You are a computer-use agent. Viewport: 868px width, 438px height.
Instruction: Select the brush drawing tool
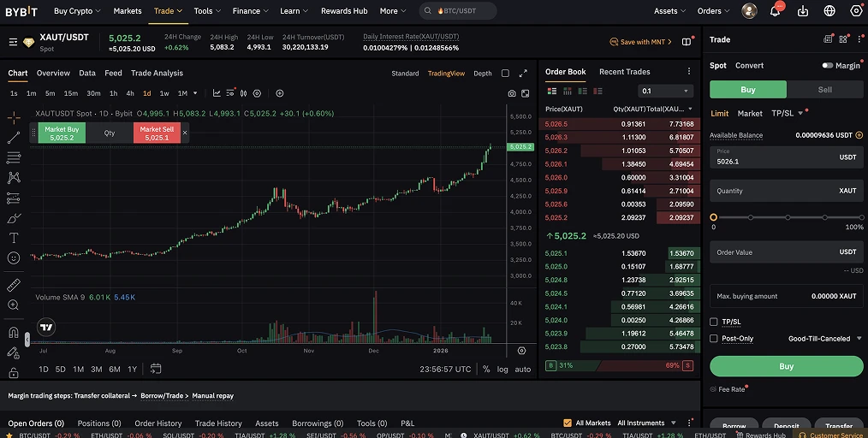14,218
